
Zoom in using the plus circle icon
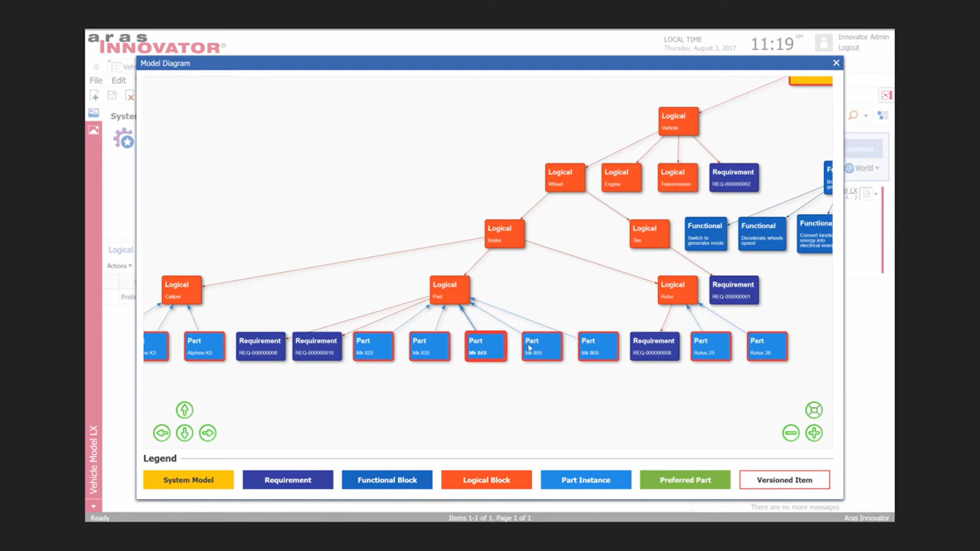(814, 433)
